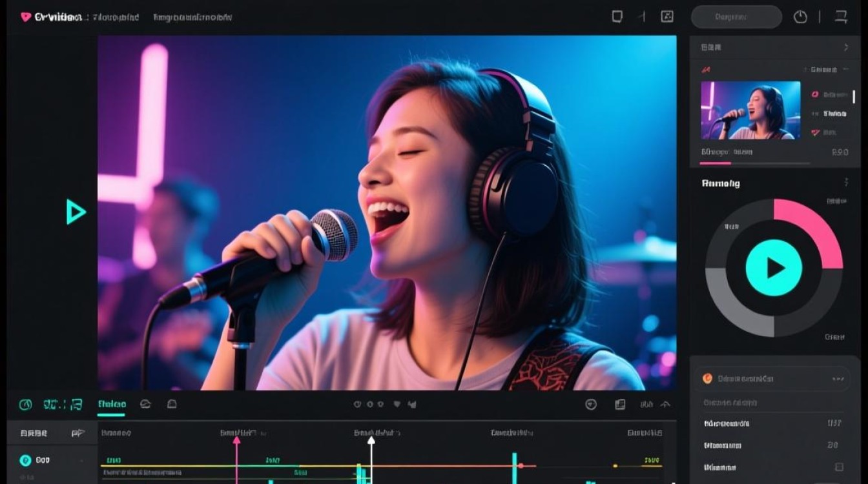Click the diagonal slash icon in the top bar
This screenshot has width=868, height=484.
pos(643,17)
